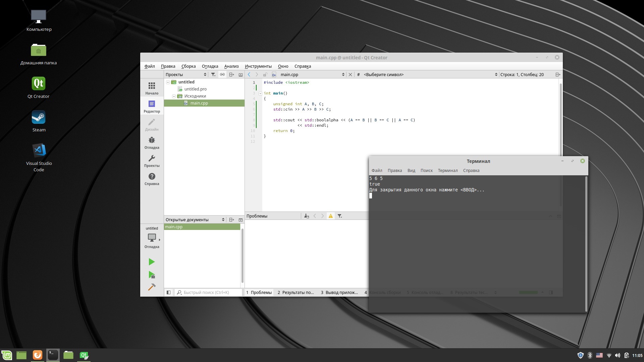Go forward in editor navigation history
The height and width of the screenshot is (362, 644).
[x=257, y=74]
